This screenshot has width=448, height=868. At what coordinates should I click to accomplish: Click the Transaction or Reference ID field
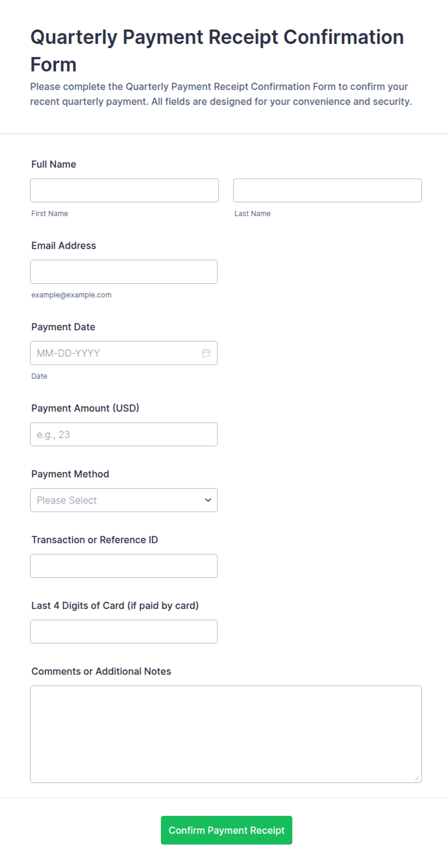pos(124,566)
